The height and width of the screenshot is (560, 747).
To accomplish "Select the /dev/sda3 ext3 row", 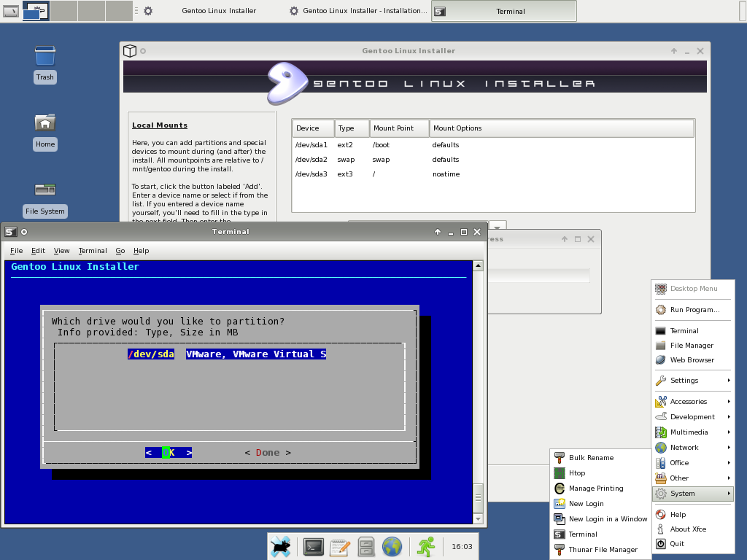I will pos(493,174).
